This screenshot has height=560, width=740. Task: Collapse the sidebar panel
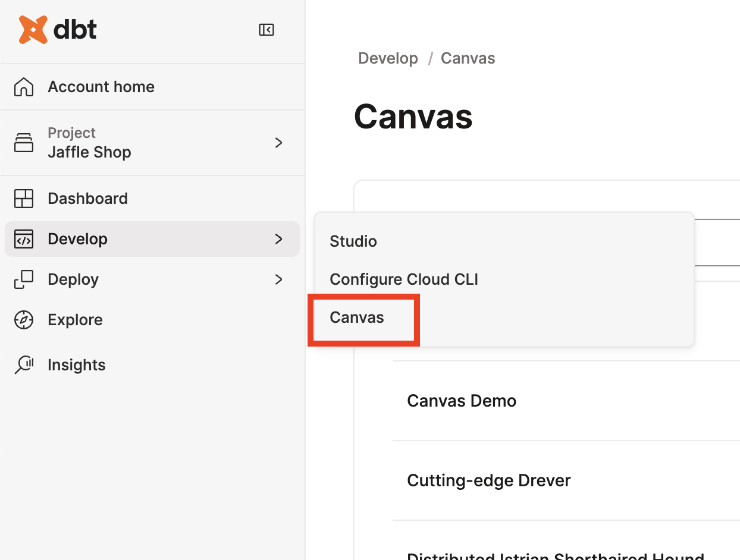266,29
